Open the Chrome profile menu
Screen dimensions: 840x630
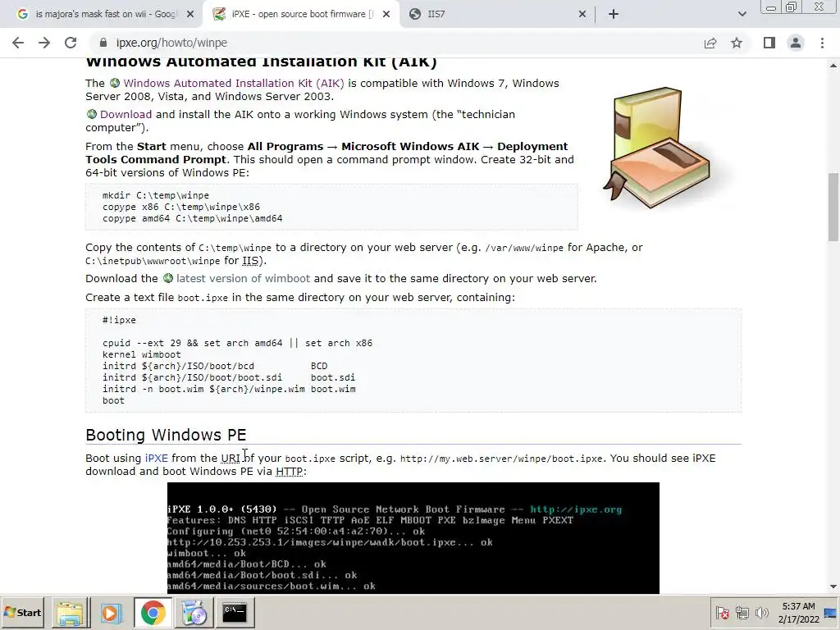[796, 43]
